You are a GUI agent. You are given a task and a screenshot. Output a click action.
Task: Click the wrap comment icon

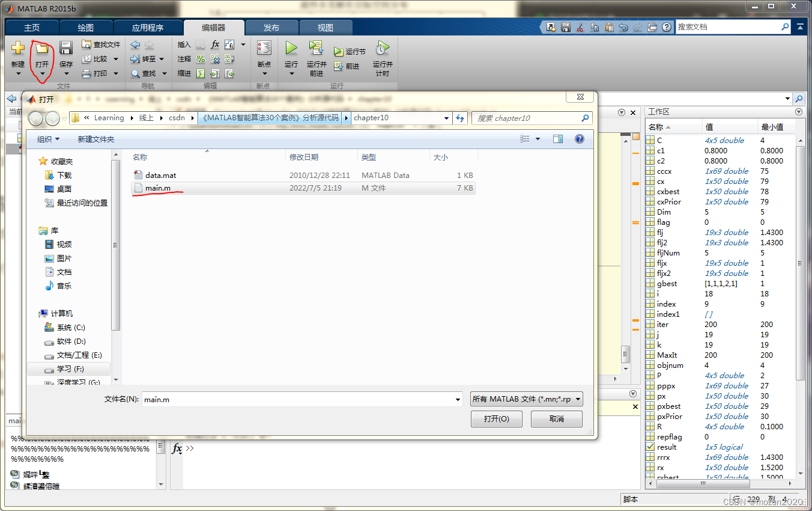click(229, 59)
